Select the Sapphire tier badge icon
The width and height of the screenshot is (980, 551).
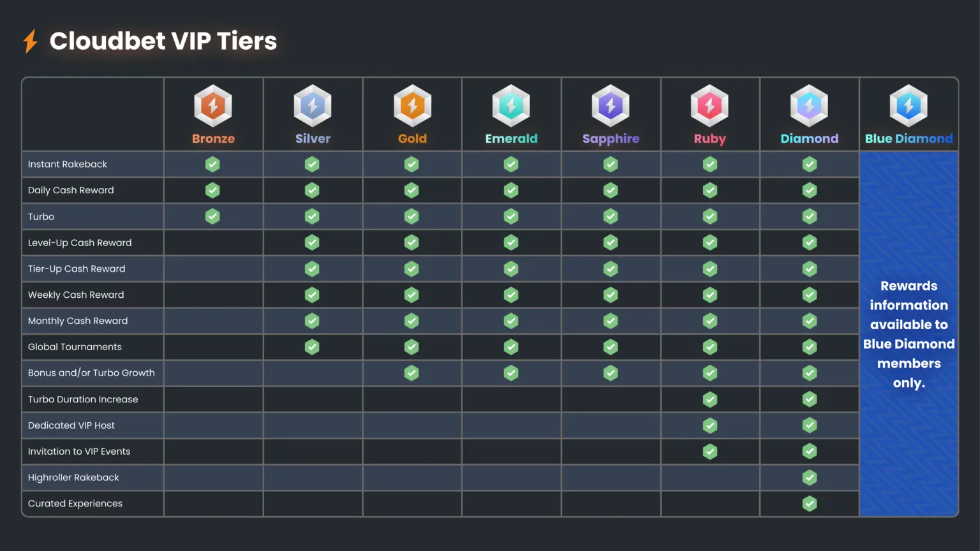[x=611, y=106]
